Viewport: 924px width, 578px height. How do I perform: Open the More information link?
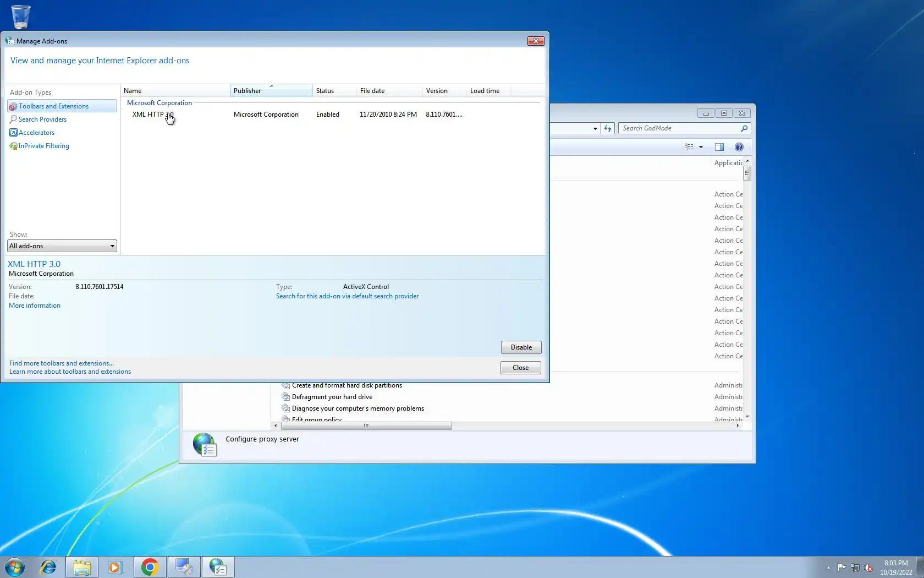pos(35,306)
